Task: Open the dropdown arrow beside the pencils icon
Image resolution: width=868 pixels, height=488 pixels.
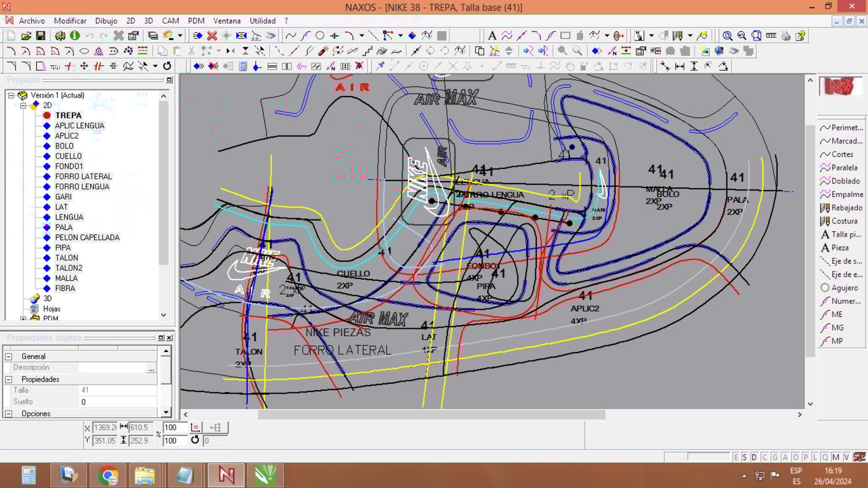Action: (x=690, y=36)
